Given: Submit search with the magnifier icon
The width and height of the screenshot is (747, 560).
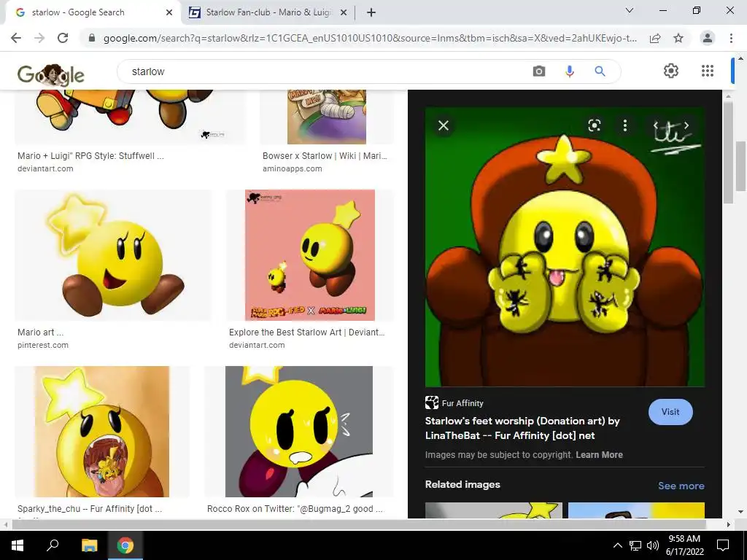Looking at the screenshot, I should coord(600,71).
